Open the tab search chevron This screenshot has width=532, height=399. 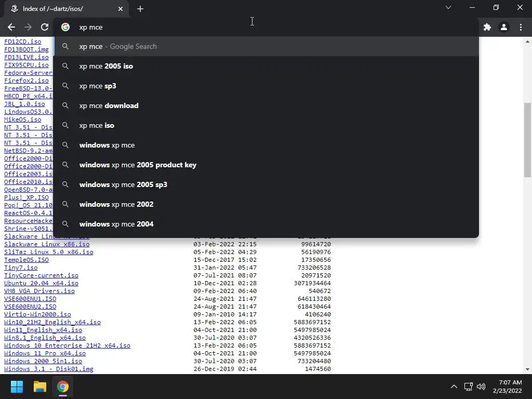pyautogui.click(x=448, y=7)
